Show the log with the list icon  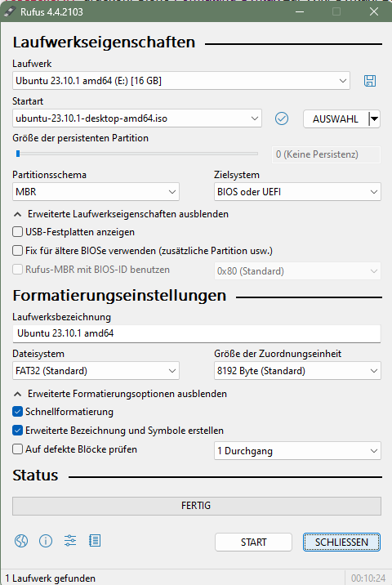tap(95, 541)
